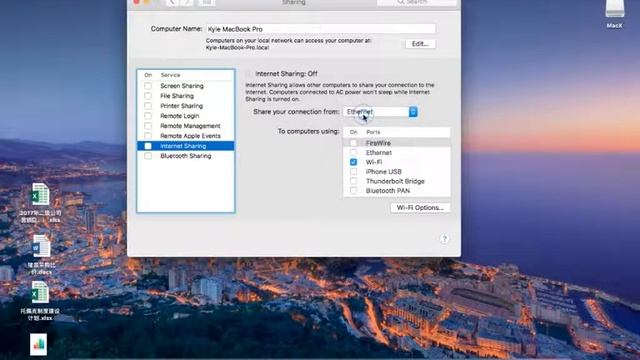The height and width of the screenshot is (360, 640).
Task: Select the Remote Login service row
Action: 186,116
